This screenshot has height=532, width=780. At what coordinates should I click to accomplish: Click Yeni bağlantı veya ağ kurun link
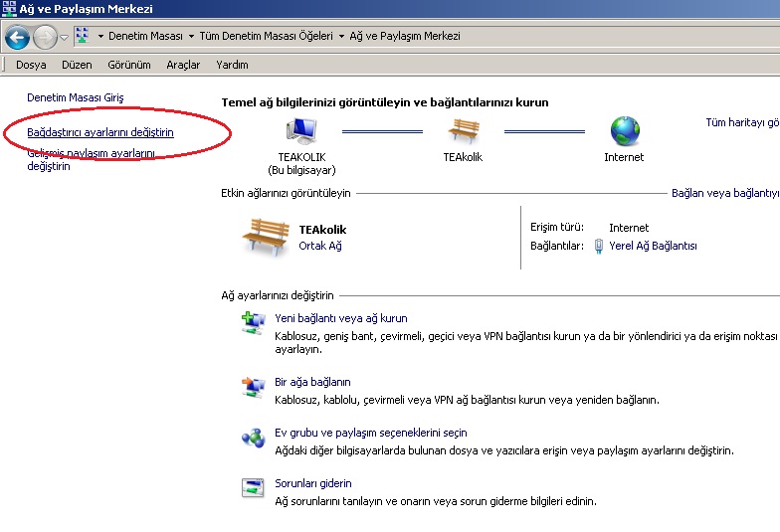[x=340, y=318]
